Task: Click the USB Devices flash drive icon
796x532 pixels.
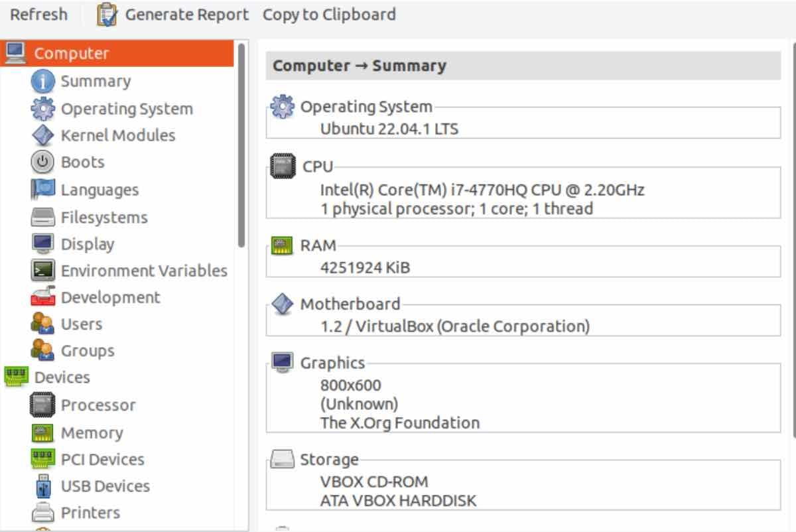Action: point(42,486)
